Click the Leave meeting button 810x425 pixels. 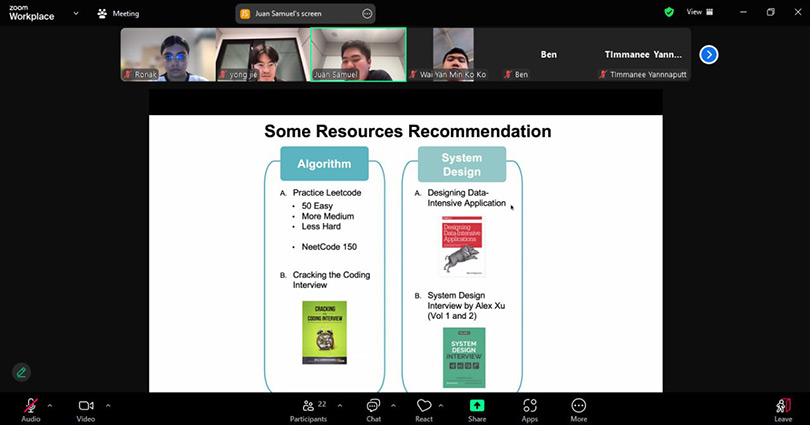[x=783, y=406]
